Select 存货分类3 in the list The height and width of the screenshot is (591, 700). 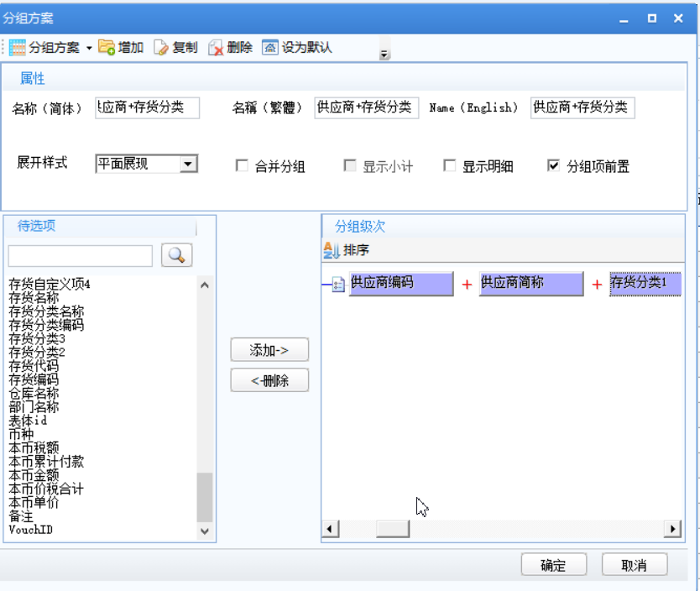pyautogui.click(x=37, y=339)
